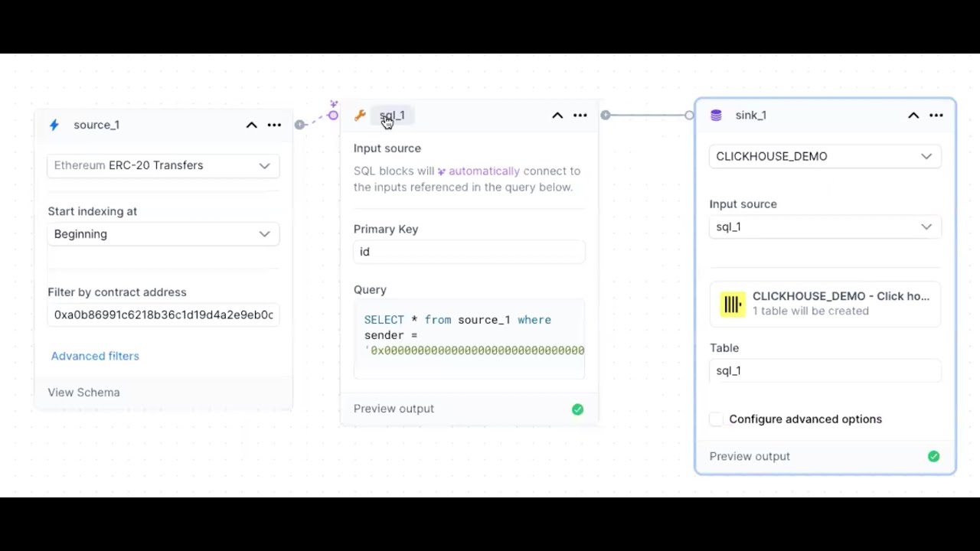Click the green check in sink_1 block

tap(934, 457)
